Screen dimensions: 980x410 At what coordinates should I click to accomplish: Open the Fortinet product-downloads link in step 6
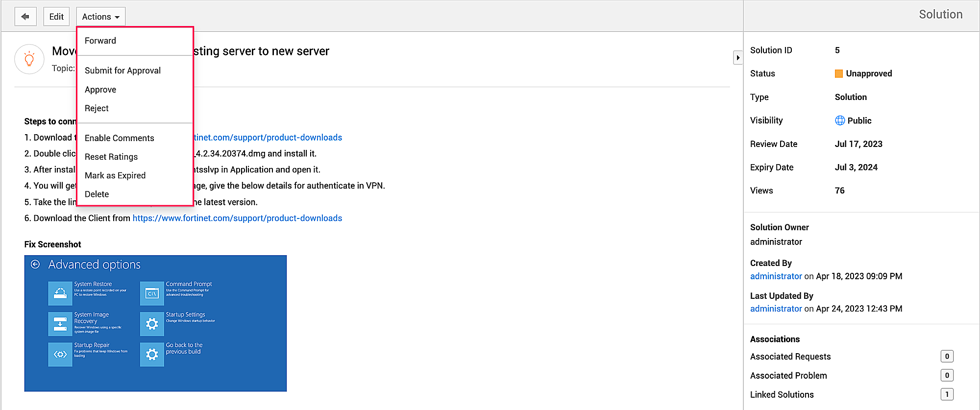pos(237,218)
